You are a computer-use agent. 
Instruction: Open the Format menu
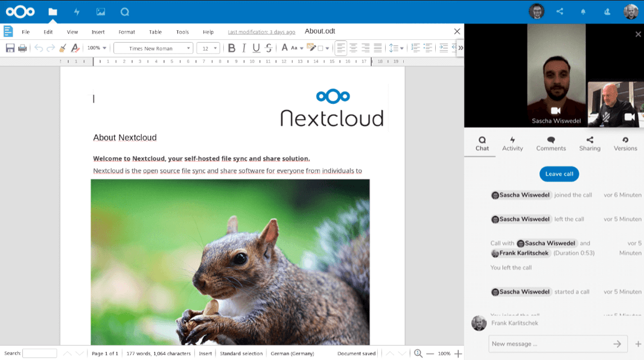pyautogui.click(x=127, y=32)
